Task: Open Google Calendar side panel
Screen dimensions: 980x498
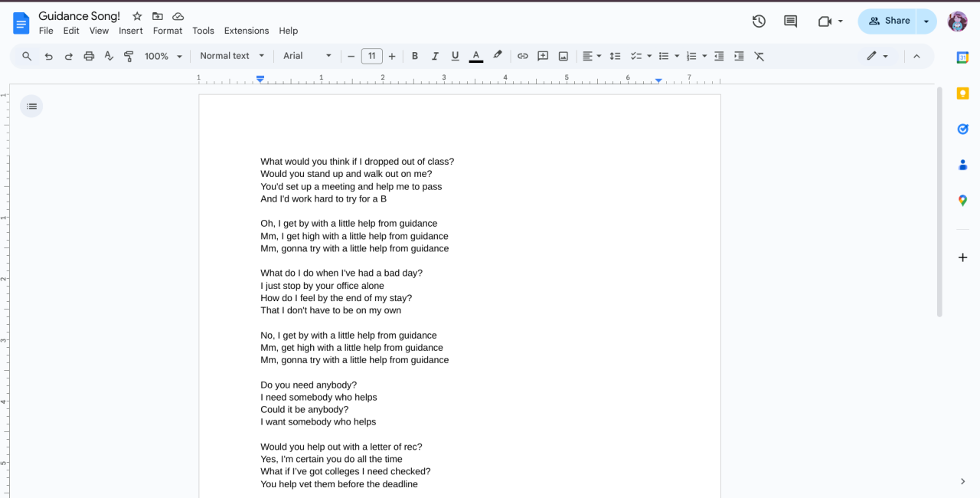Action: (963, 57)
